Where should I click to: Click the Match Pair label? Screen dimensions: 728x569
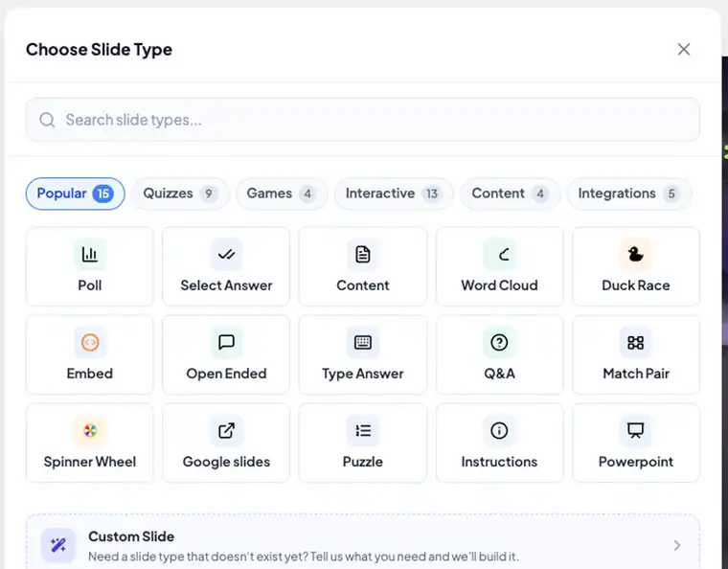tap(636, 374)
